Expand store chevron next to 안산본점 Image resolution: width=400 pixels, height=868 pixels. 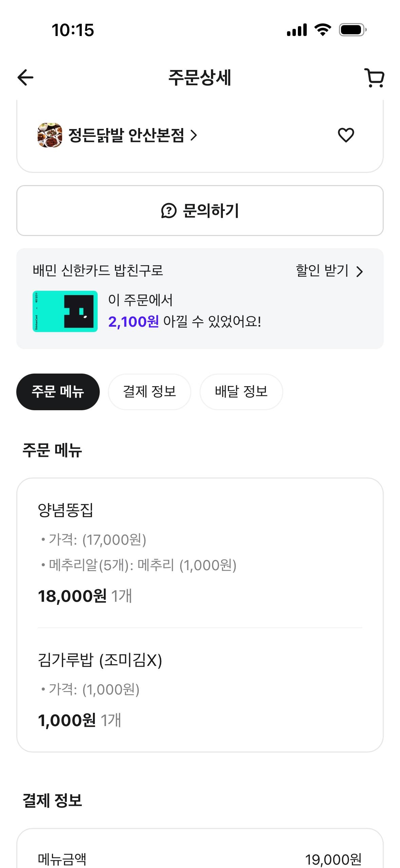pos(194,135)
